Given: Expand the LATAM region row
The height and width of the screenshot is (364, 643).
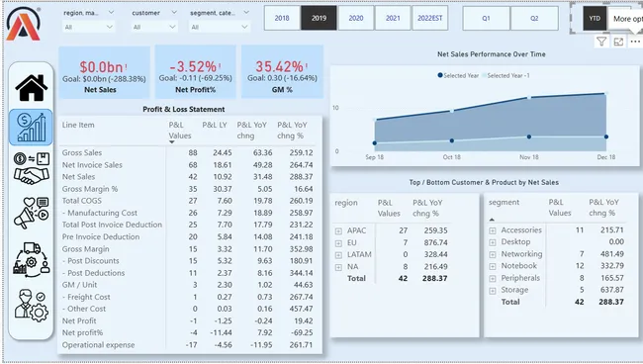Looking at the screenshot, I should click(x=338, y=255).
